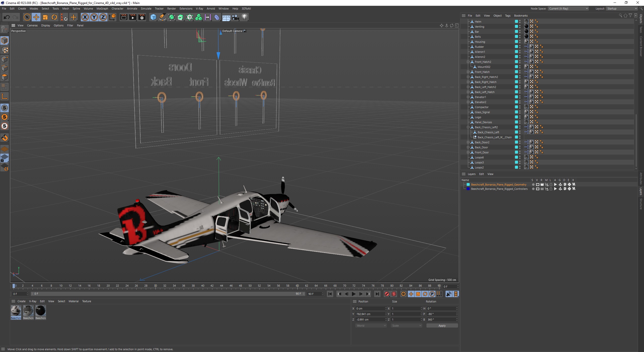
Task: Expand Elevator1 object hierarchy
Action: (468, 97)
